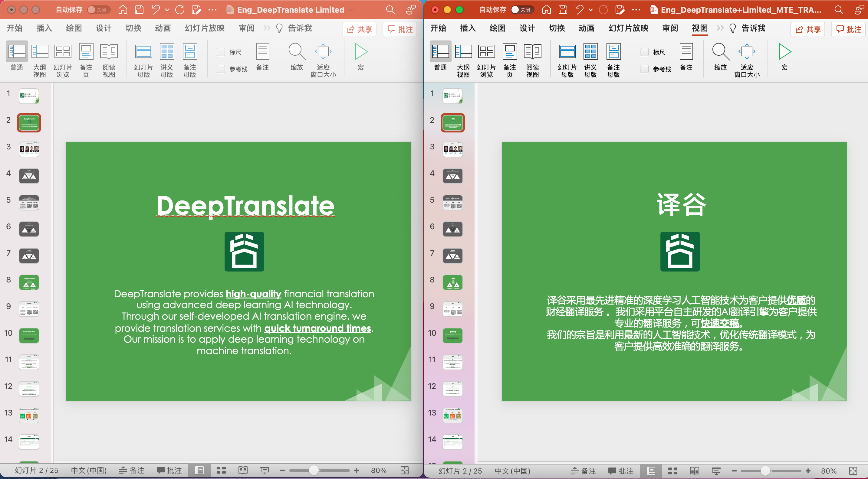Open Macros in right window ribbon
Screen dimensions: 868x479
point(784,57)
